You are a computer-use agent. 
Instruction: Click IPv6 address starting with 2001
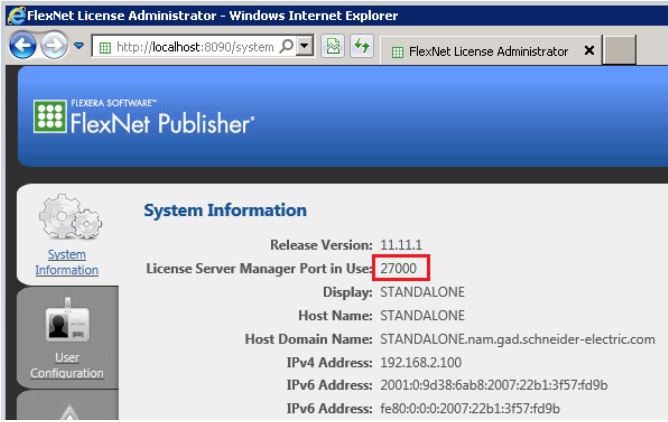click(x=494, y=385)
